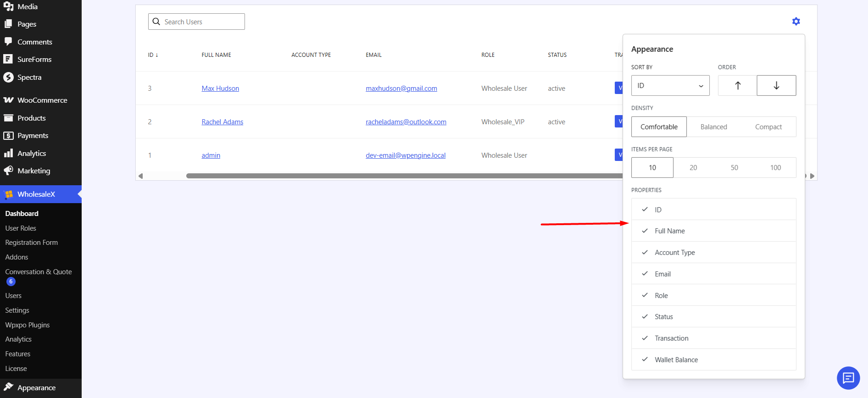
Task: Click the WooCommerce logo icon
Action: [x=8, y=100]
